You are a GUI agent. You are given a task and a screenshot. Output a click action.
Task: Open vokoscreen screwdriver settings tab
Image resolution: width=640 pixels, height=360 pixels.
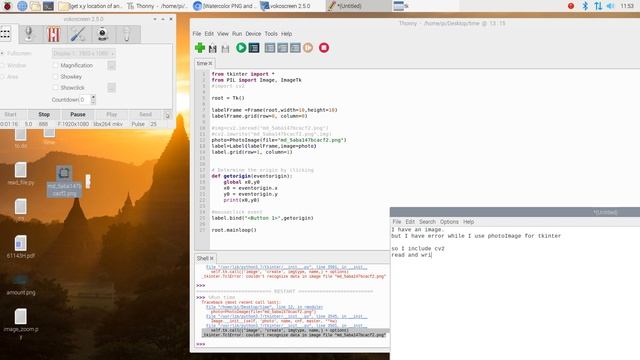(x=78, y=34)
